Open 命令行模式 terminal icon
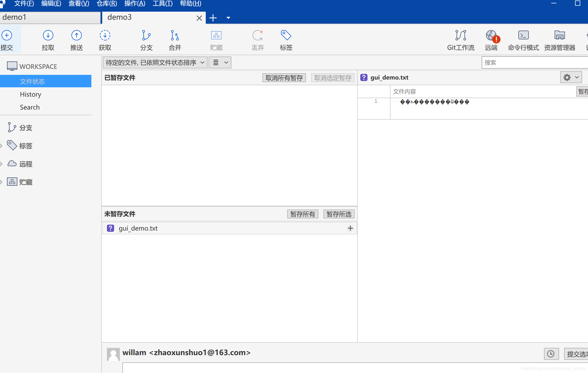The width and height of the screenshot is (588, 373). [523, 40]
